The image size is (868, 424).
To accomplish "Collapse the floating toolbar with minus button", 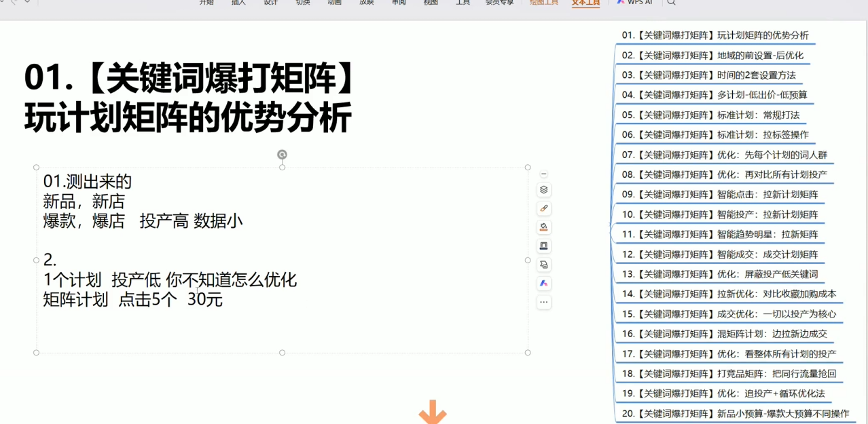I will pos(543,174).
